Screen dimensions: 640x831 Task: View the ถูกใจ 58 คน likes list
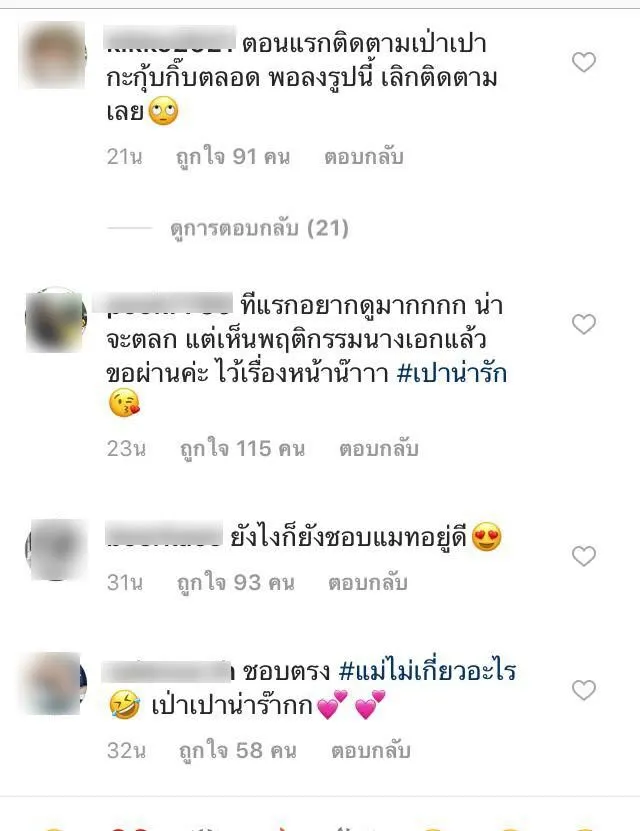[x=238, y=751]
